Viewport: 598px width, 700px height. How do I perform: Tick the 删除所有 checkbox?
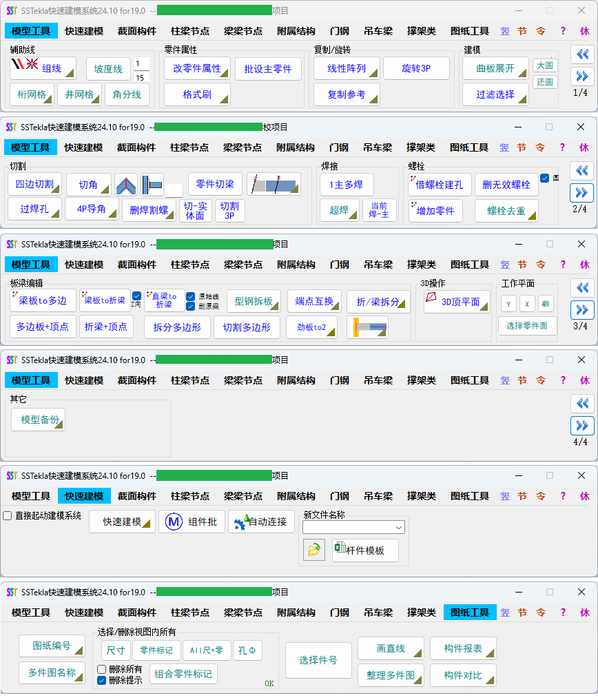(x=102, y=669)
